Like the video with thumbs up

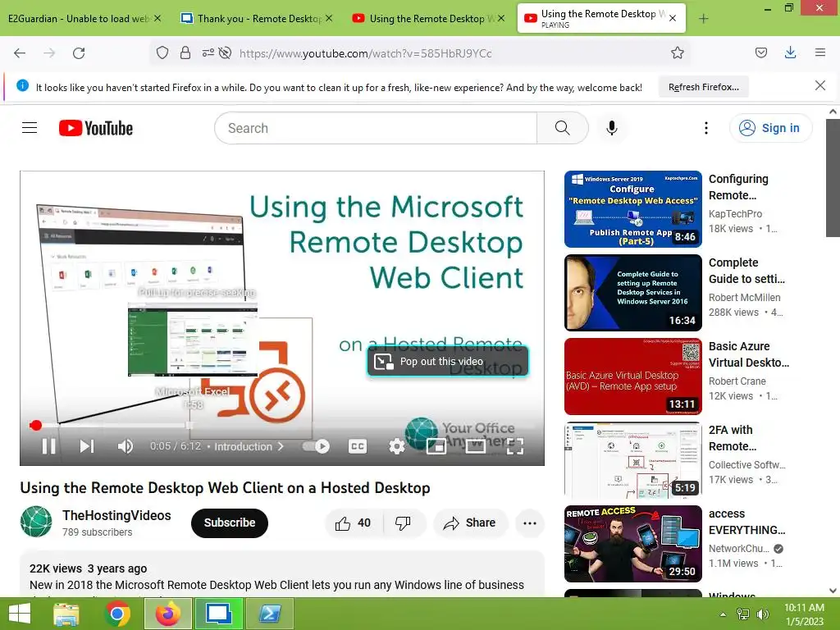pyautogui.click(x=353, y=523)
